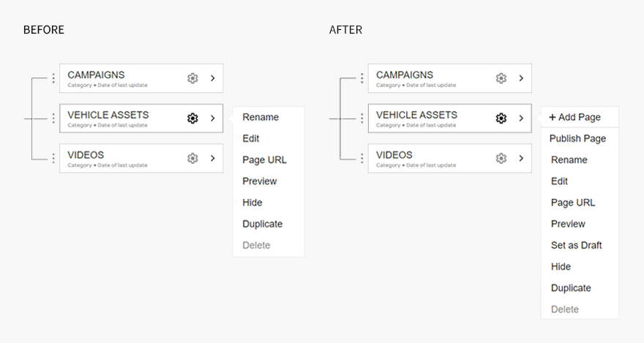Expand VIDEOS chevron in BEFORE panel
The width and height of the screenshot is (644, 343).
click(x=213, y=158)
